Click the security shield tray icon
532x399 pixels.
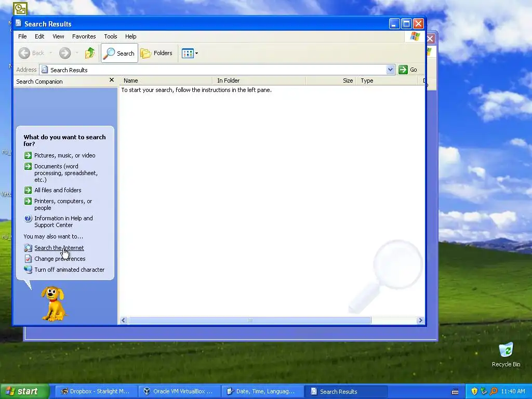(x=474, y=391)
